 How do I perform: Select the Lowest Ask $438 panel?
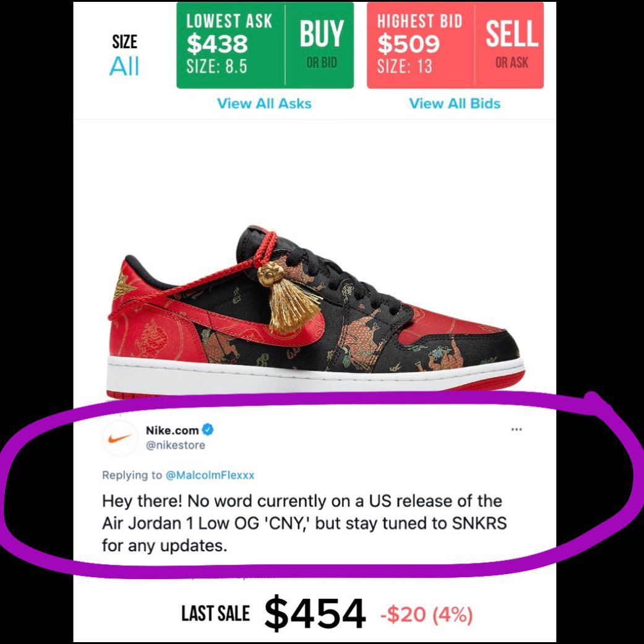(x=231, y=45)
